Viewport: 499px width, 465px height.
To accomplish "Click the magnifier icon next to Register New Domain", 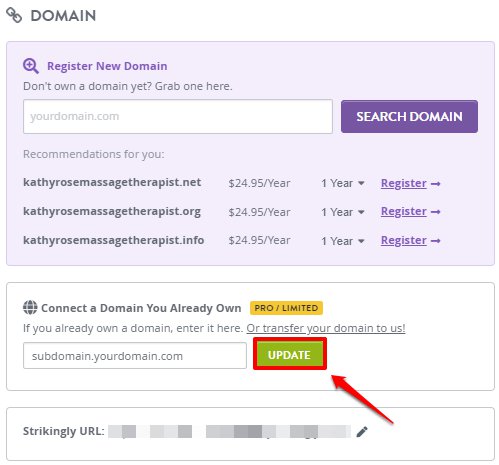I will point(31,66).
